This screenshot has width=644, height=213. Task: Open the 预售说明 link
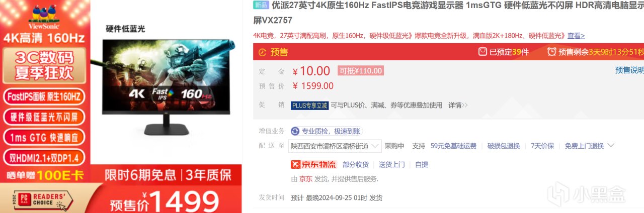pyautogui.click(x=629, y=70)
